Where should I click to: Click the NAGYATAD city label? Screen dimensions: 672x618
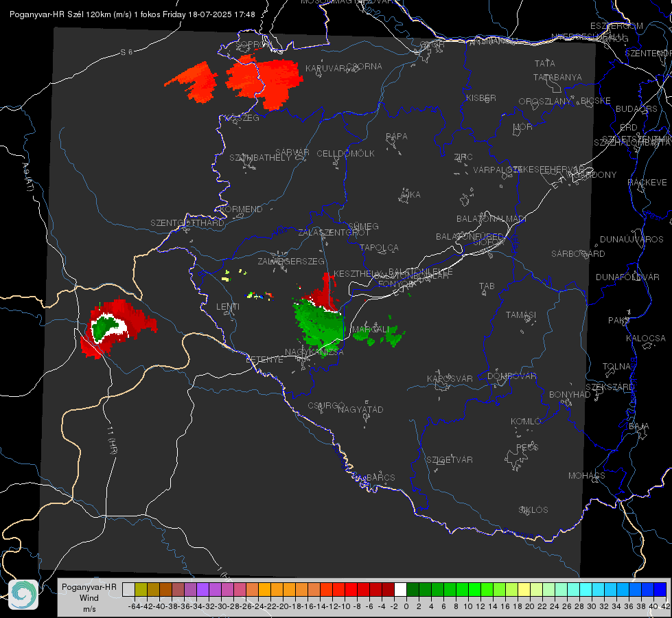[360, 409]
